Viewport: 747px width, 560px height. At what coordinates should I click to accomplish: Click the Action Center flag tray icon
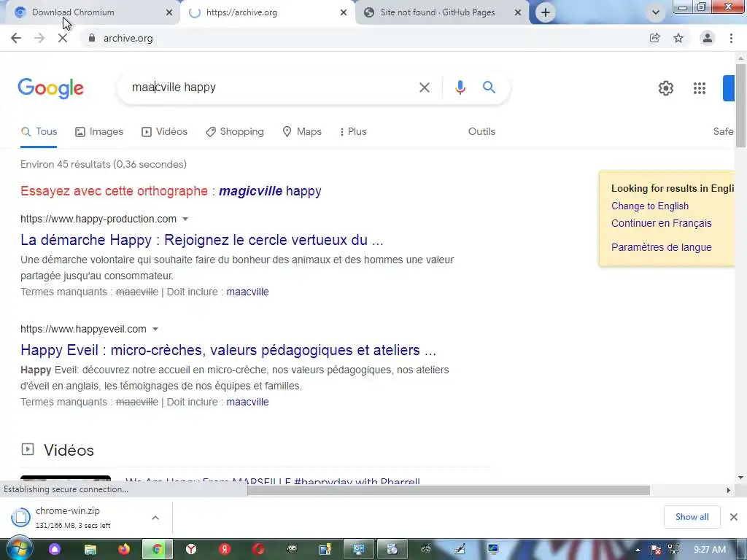[x=656, y=550]
